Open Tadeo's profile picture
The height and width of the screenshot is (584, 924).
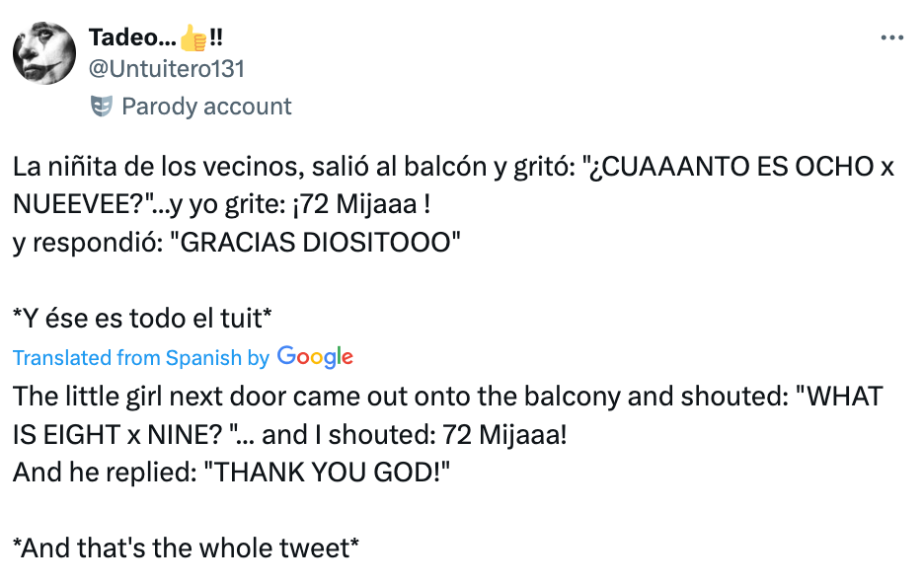pos(44,53)
